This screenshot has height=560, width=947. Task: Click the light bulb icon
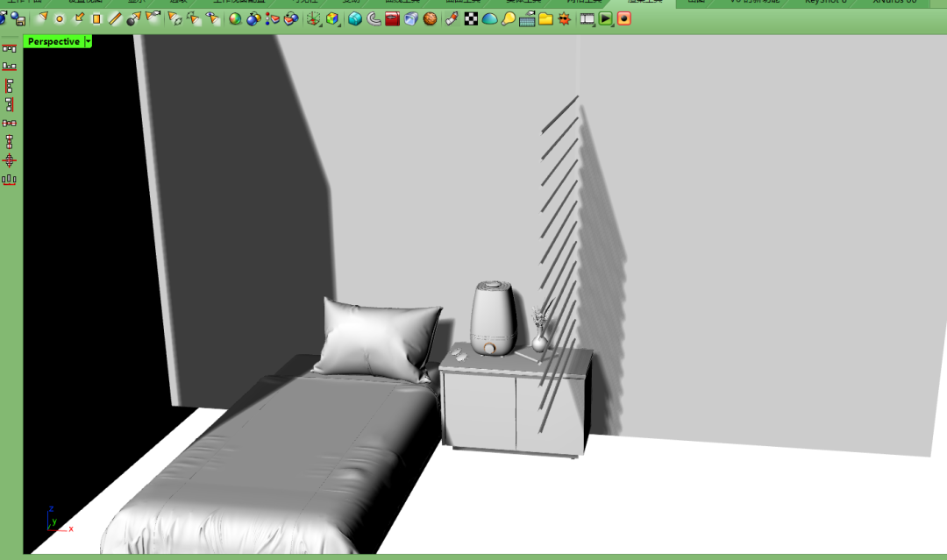coord(509,18)
